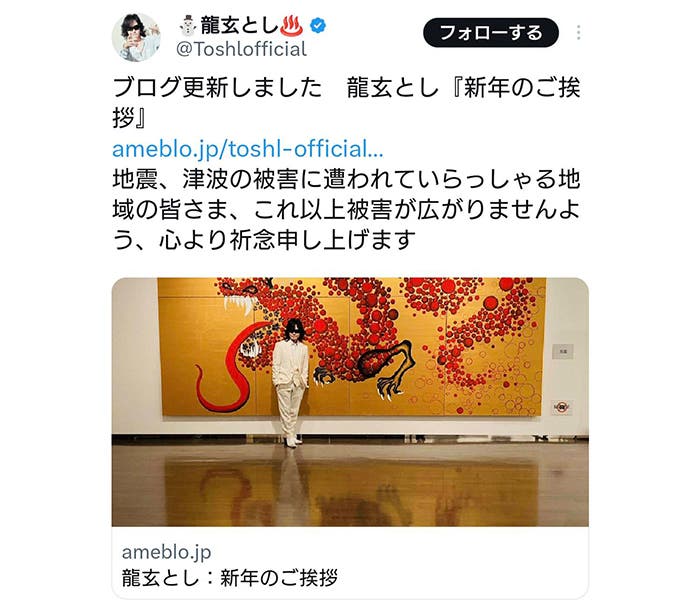Screen dimensions: 700x600
Task: Open the profile avatar photo
Action: pos(136,37)
